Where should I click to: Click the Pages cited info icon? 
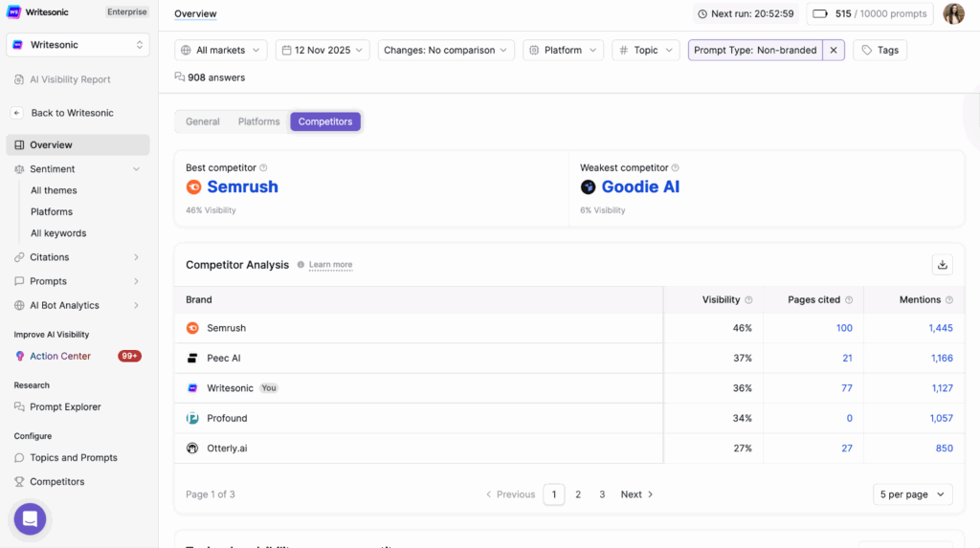point(848,300)
